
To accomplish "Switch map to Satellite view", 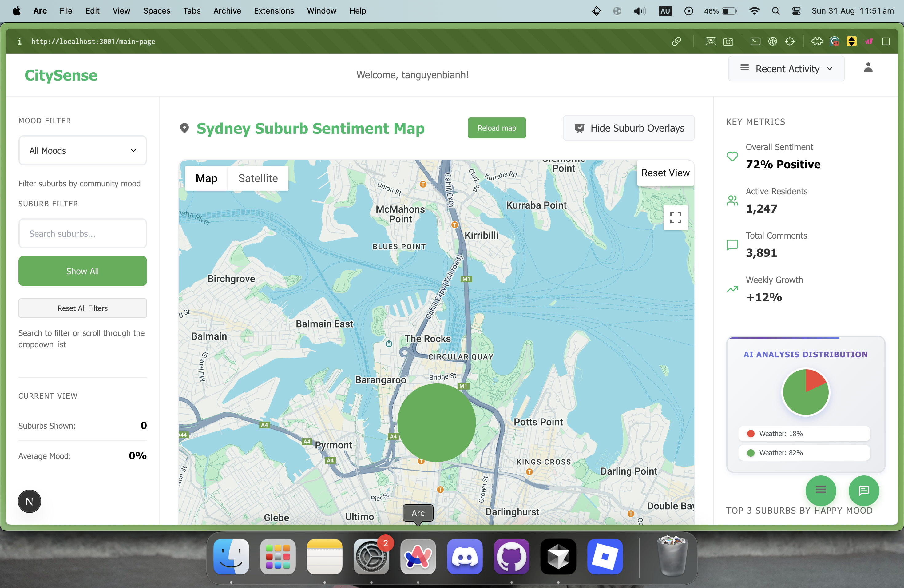I will pos(258,178).
